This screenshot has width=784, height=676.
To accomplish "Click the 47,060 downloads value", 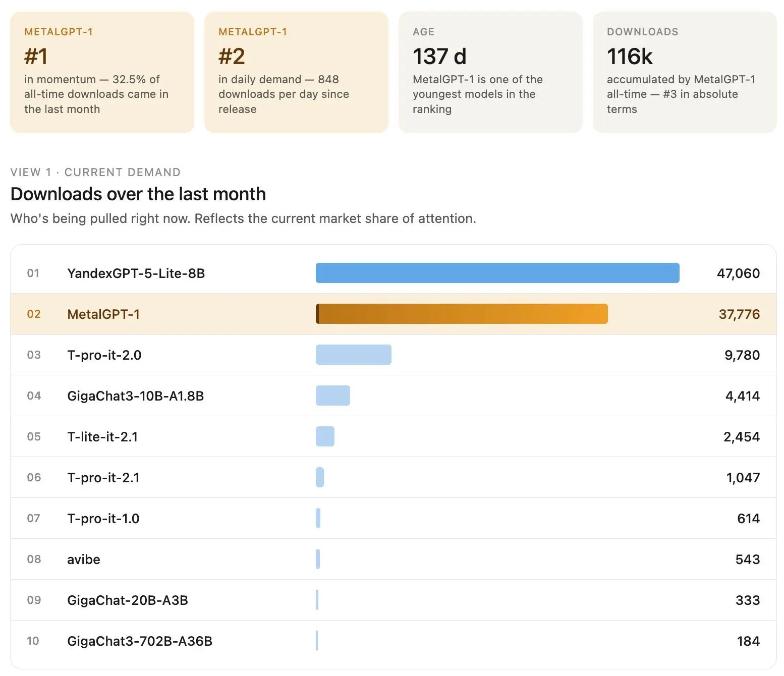I will pos(739,273).
